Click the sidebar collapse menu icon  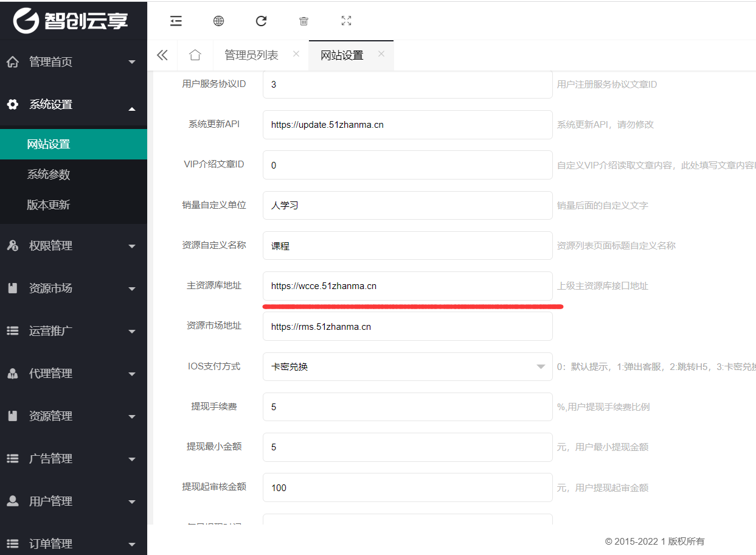click(x=176, y=21)
